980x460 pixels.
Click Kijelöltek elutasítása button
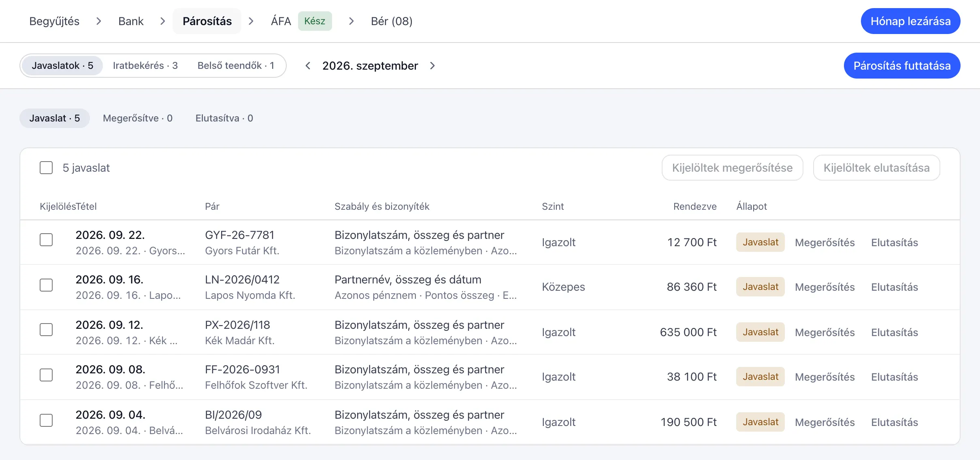point(876,168)
